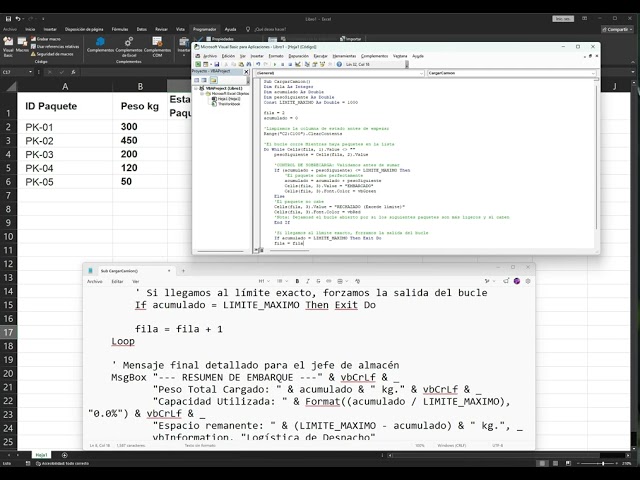The image size is (640, 480).
Task: Open Notepad settings gear icon
Action: (x=528, y=281)
